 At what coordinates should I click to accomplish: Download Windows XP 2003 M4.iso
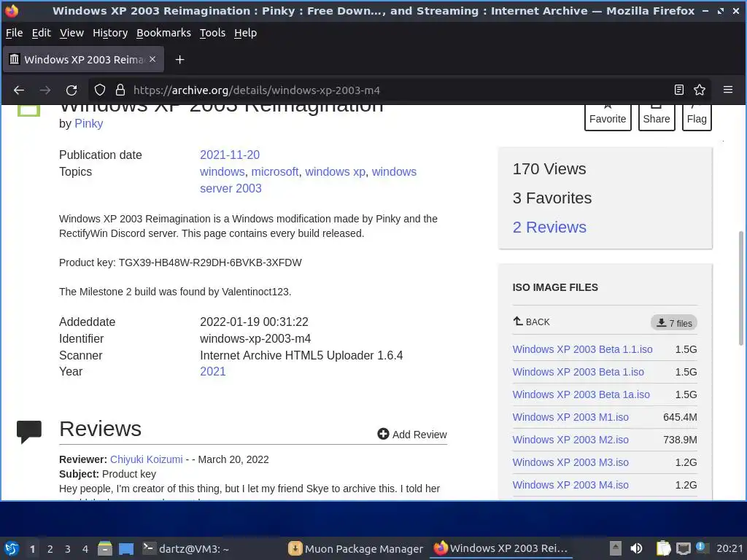click(570, 485)
